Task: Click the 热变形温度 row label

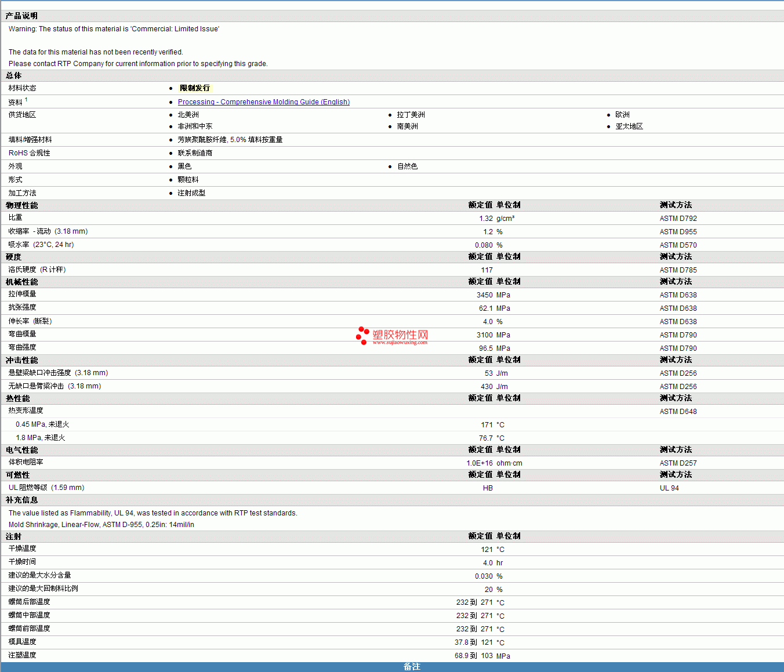Action: [26, 411]
